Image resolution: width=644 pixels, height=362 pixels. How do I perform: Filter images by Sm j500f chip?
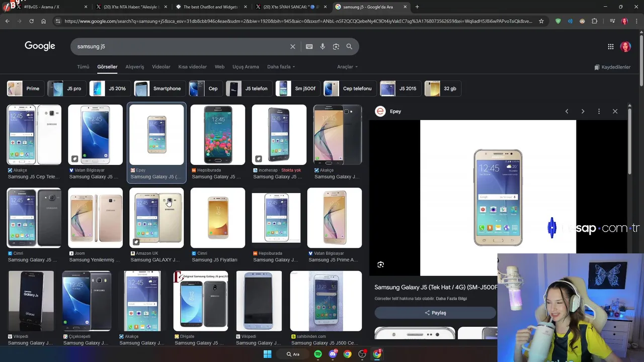(298, 88)
